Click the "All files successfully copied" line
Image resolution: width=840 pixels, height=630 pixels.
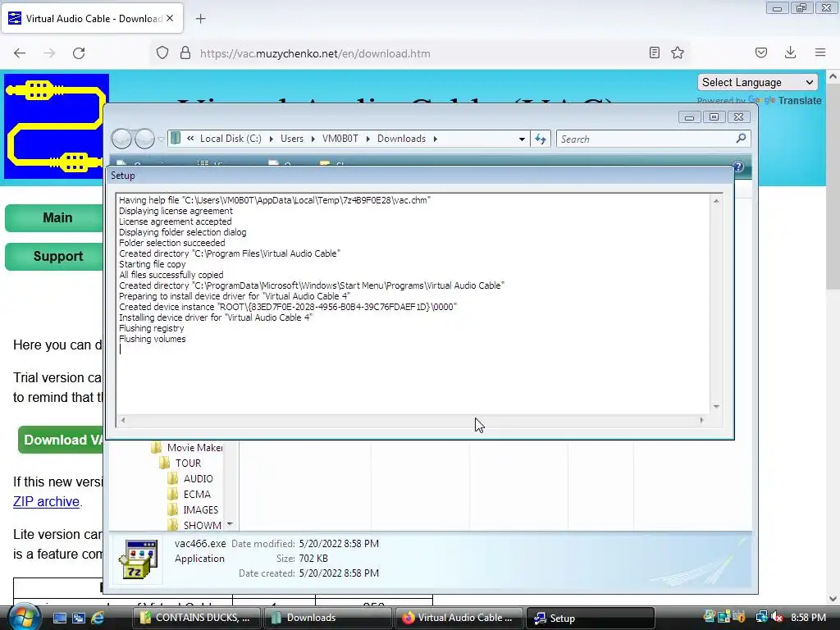click(171, 275)
